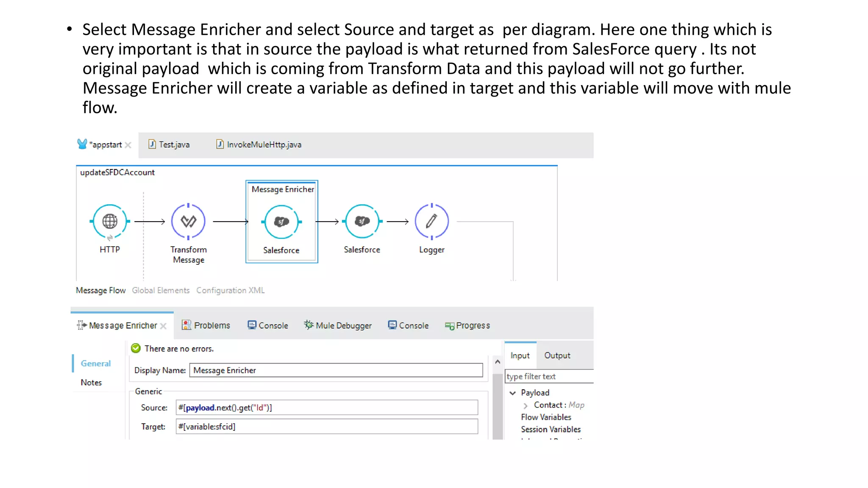Viewport: 868px width, 488px height.
Task: Click the green no-errors status icon
Action: click(136, 348)
